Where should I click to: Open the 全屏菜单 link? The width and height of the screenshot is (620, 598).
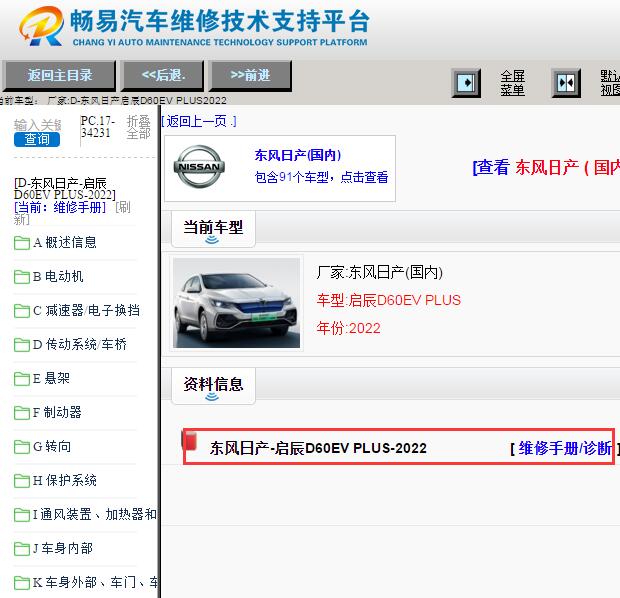pos(512,83)
